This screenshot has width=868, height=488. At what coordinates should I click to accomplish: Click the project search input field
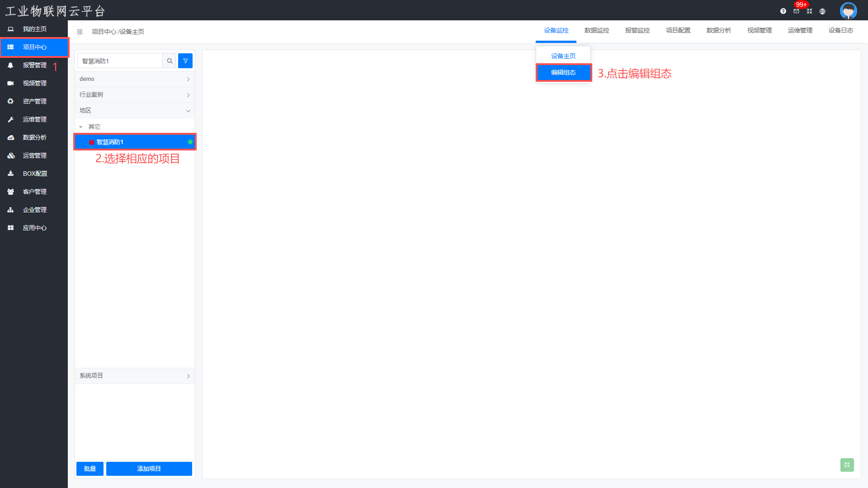click(x=120, y=61)
